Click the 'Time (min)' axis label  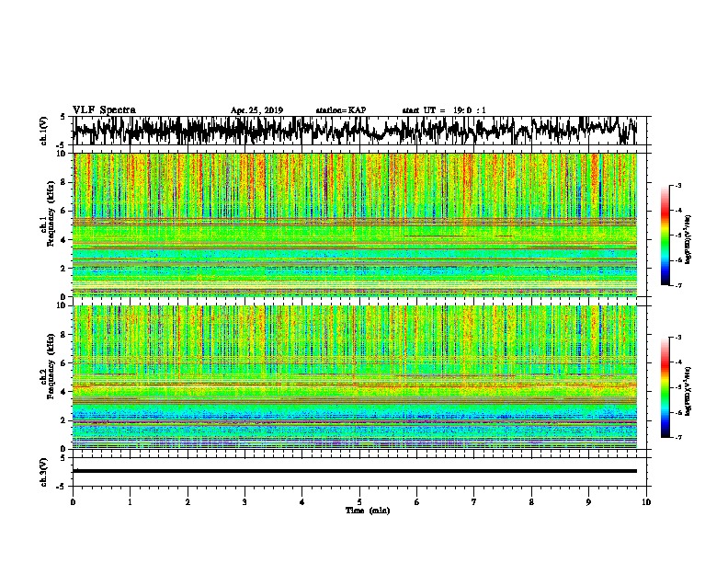coord(368,511)
